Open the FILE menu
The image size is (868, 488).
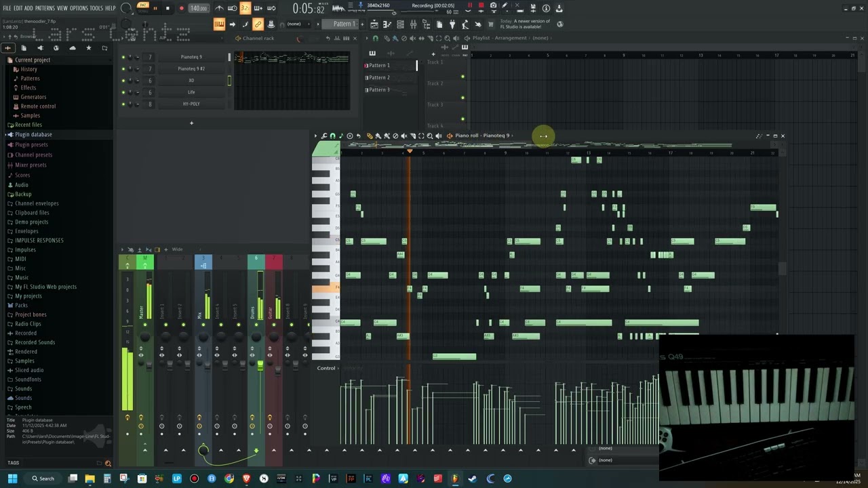pyautogui.click(x=7, y=8)
